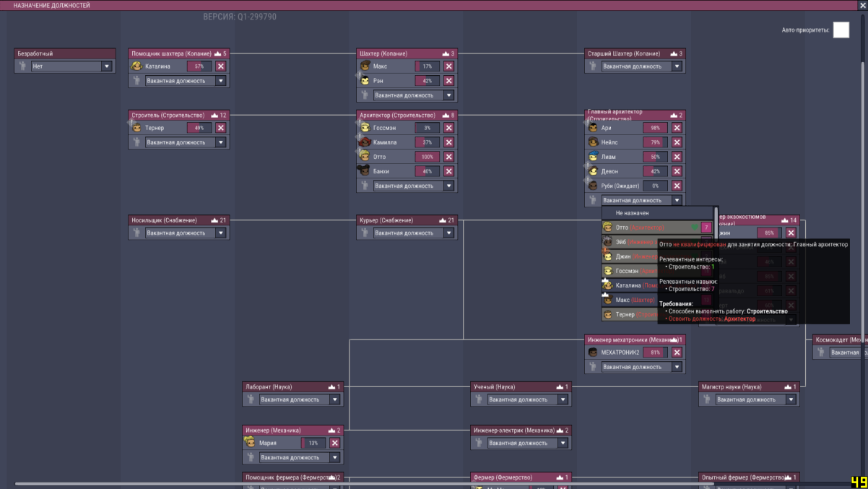This screenshot has width=868, height=489.
Task: Remove Девон using the X icon
Action: [677, 171]
